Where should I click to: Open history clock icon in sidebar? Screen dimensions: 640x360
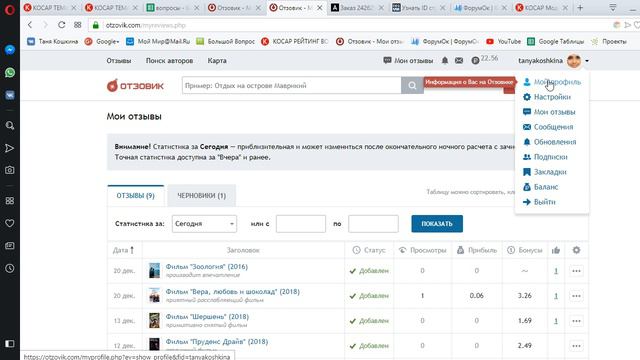(10, 268)
